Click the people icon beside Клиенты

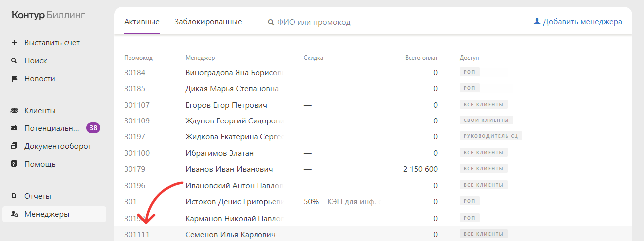[x=14, y=111]
